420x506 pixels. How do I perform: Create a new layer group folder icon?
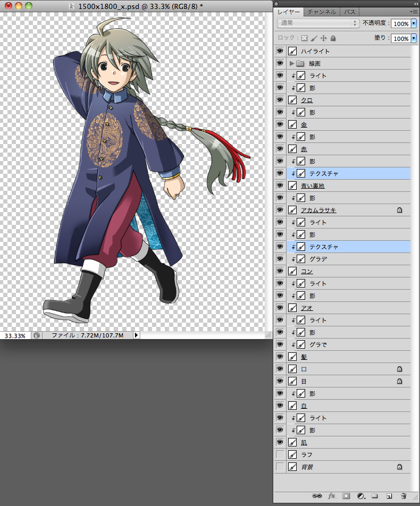click(374, 496)
